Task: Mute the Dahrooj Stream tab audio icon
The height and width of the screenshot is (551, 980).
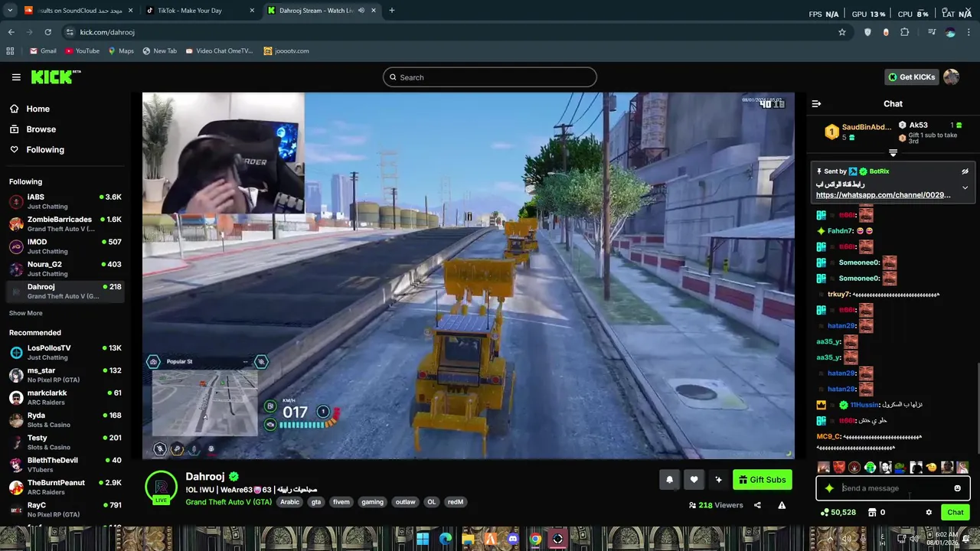Action: tap(361, 11)
